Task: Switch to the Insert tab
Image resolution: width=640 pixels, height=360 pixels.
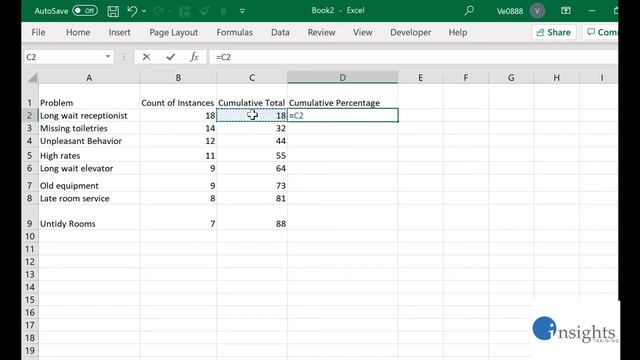Action: click(x=119, y=32)
